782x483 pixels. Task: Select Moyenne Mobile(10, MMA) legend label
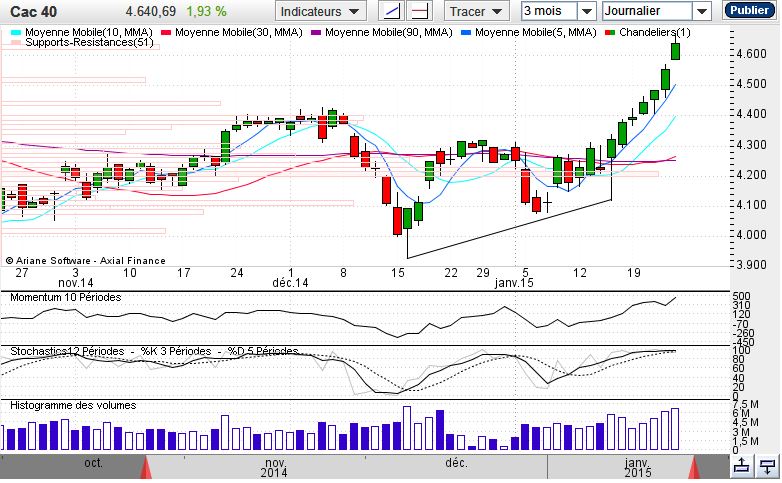coord(88,32)
